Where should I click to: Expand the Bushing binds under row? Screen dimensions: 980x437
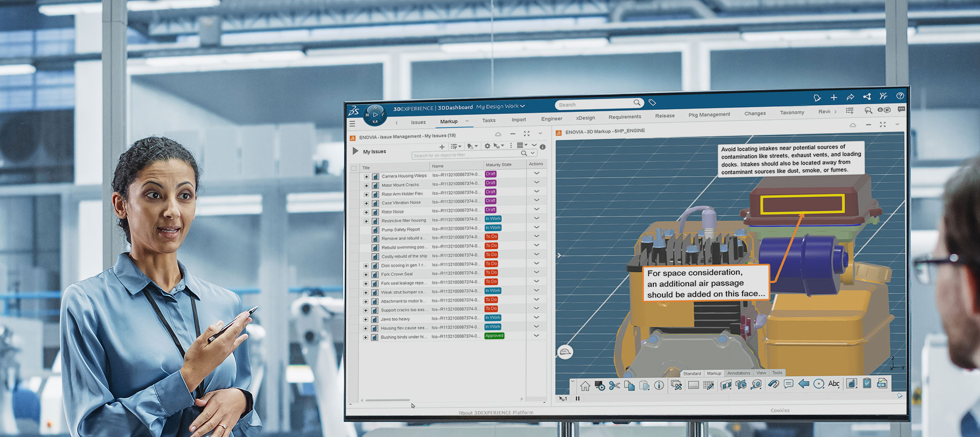(365, 337)
